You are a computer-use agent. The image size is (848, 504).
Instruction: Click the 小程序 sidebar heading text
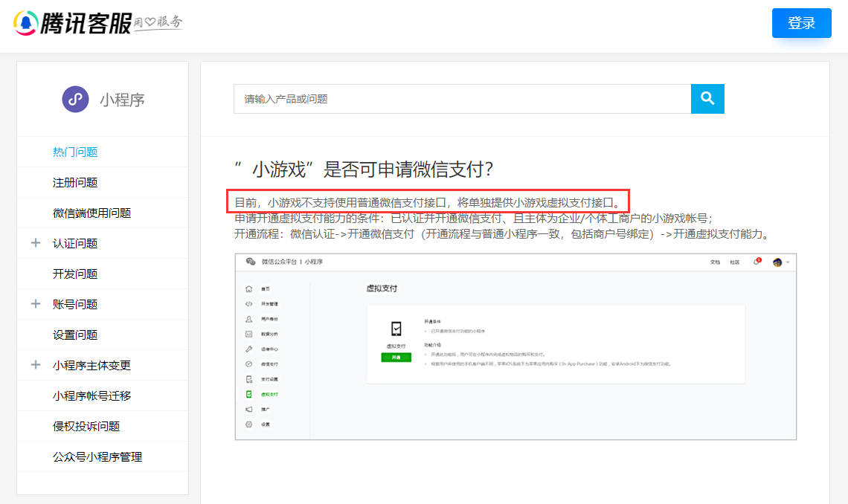(122, 100)
